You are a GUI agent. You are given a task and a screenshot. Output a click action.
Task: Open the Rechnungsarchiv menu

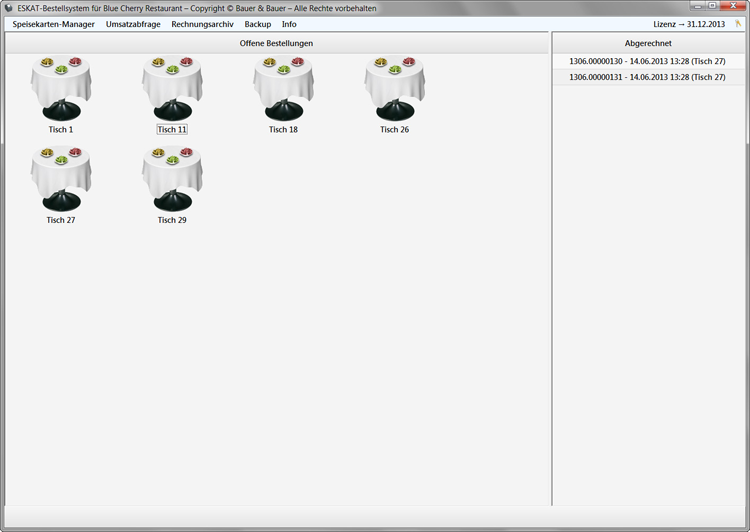pyautogui.click(x=202, y=24)
